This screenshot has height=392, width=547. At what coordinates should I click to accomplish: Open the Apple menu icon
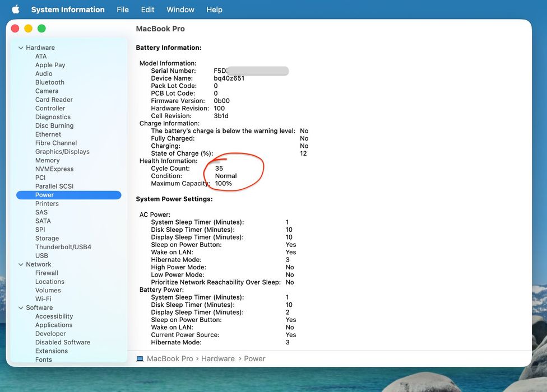click(15, 10)
